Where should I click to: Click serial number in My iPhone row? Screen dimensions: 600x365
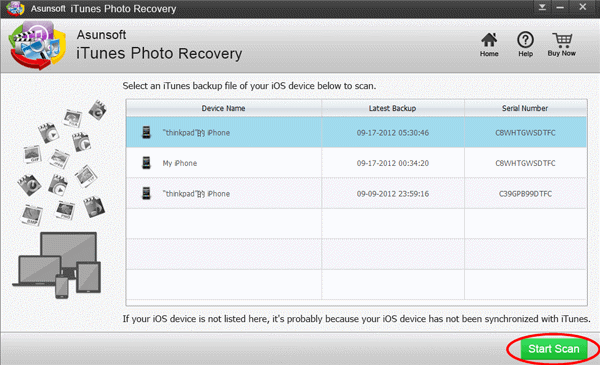(x=525, y=163)
